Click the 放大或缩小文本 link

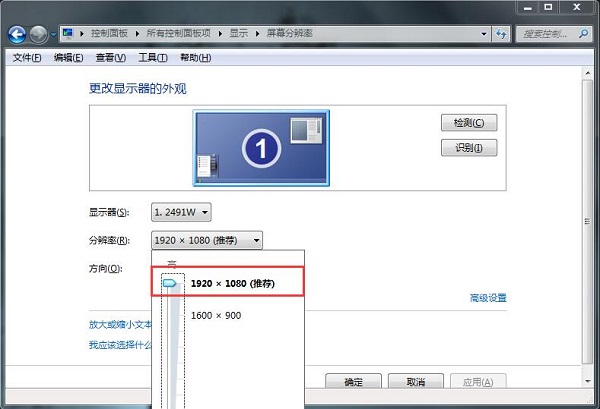point(120,324)
